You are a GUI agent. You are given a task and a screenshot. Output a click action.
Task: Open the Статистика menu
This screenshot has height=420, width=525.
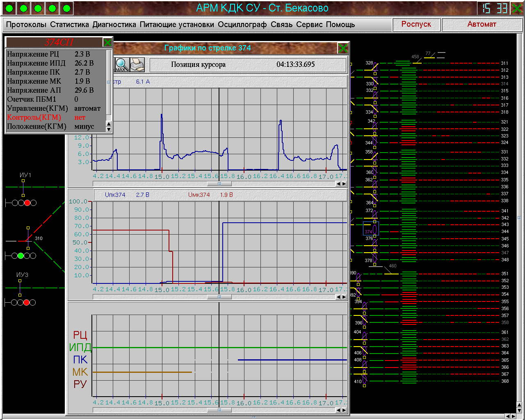coord(69,25)
